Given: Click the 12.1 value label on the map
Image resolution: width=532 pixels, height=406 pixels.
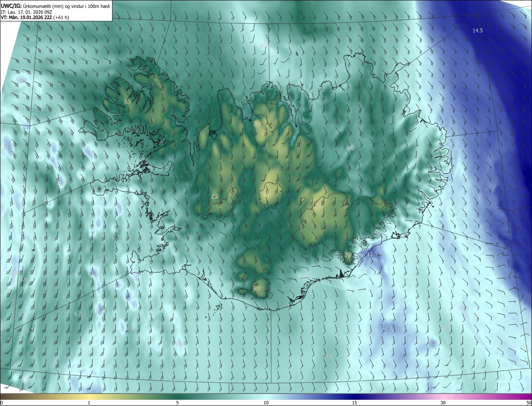Looking at the screenshot, I should coord(387,328).
